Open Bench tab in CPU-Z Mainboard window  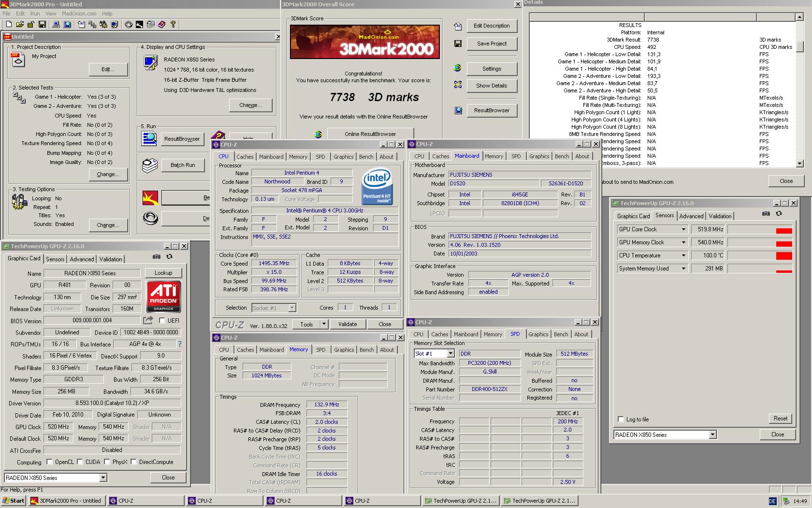click(x=562, y=156)
